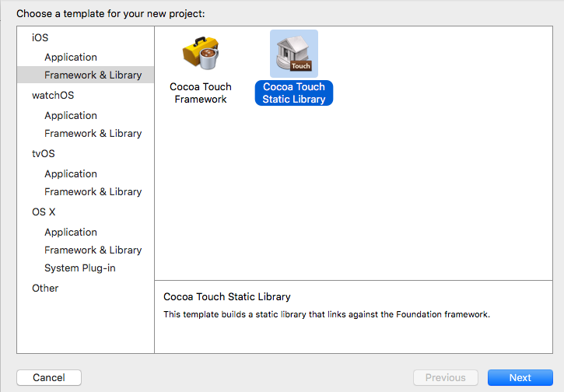Viewport: 564px width, 392px height.
Task: Open Application templates under iOS
Action: tap(71, 58)
